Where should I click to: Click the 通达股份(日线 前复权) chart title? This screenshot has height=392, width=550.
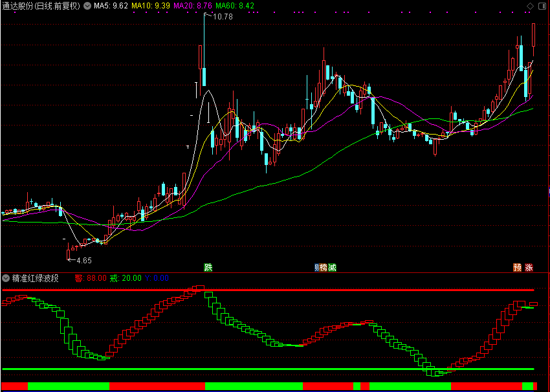(x=41, y=6)
